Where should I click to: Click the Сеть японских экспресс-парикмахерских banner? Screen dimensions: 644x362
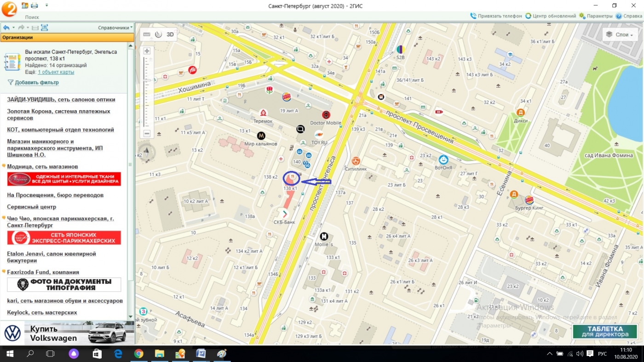tap(64, 238)
